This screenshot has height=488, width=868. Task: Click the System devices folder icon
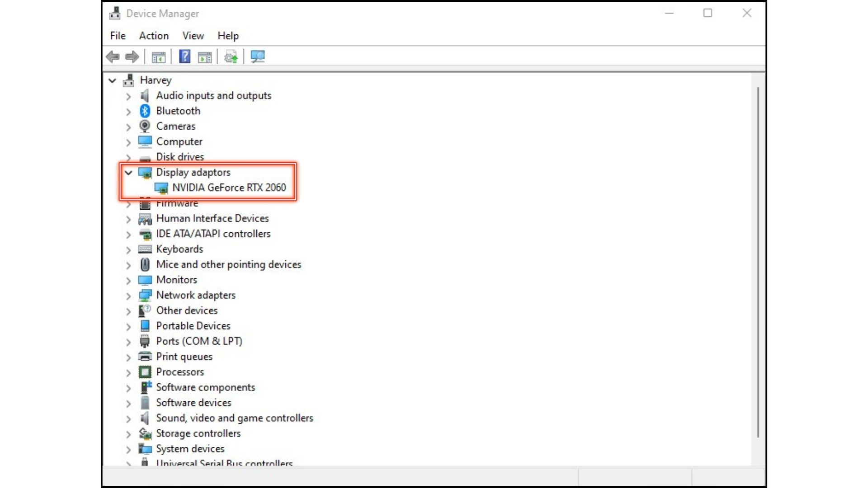tap(145, 449)
